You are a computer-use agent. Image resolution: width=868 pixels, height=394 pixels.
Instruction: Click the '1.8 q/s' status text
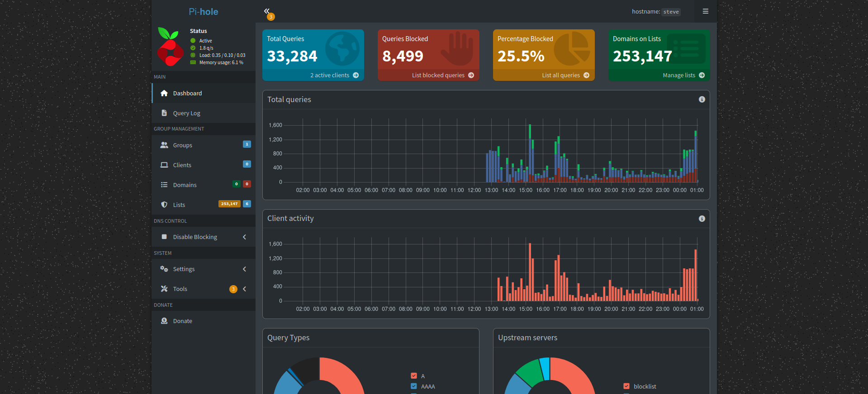206,48
